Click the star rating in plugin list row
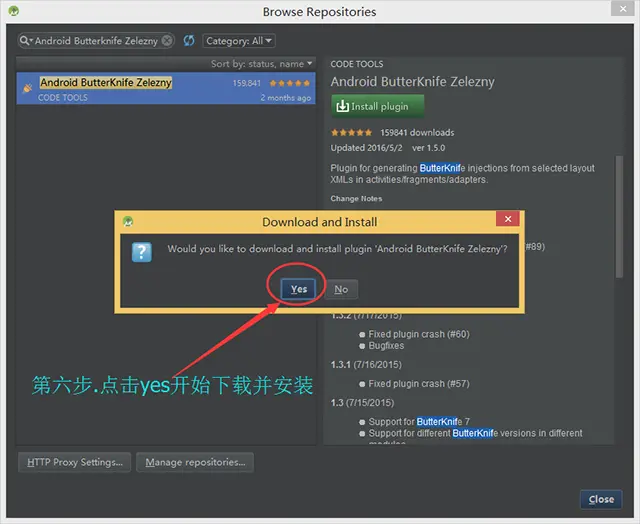This screenshot has height=524, width=640. point(289,83)
